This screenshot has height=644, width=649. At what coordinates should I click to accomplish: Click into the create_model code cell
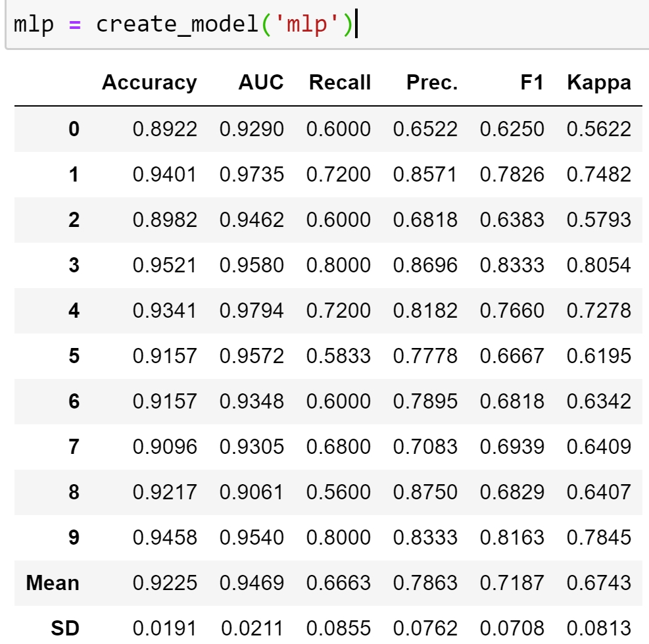tap(460, 25)
